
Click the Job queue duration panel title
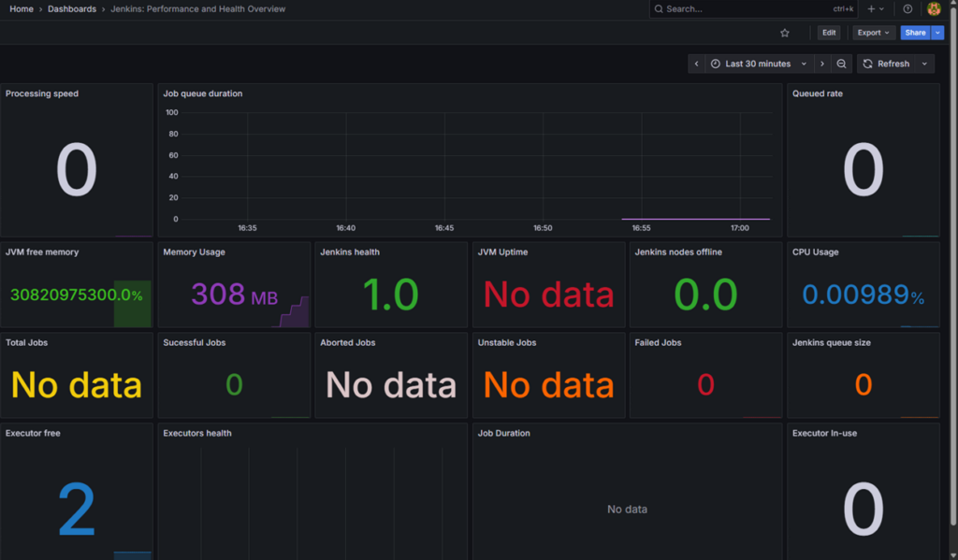[x=203, y=93]
